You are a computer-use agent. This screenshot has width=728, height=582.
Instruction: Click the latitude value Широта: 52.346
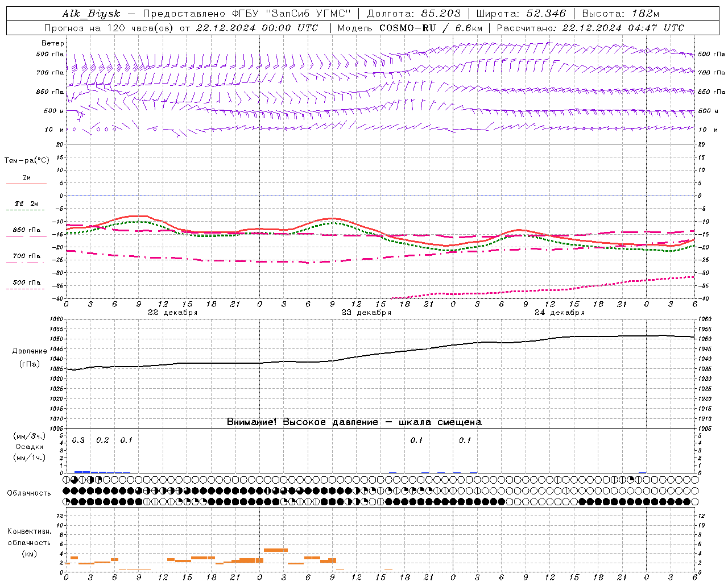tap(521, 14)
